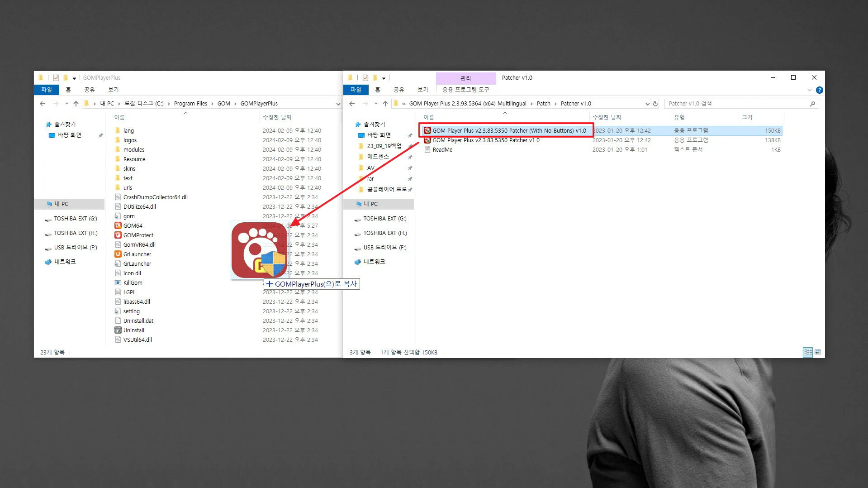868x488 pixels.
Task: Sort by 이름 column in Patcher window
Action: tap(429, 117)
